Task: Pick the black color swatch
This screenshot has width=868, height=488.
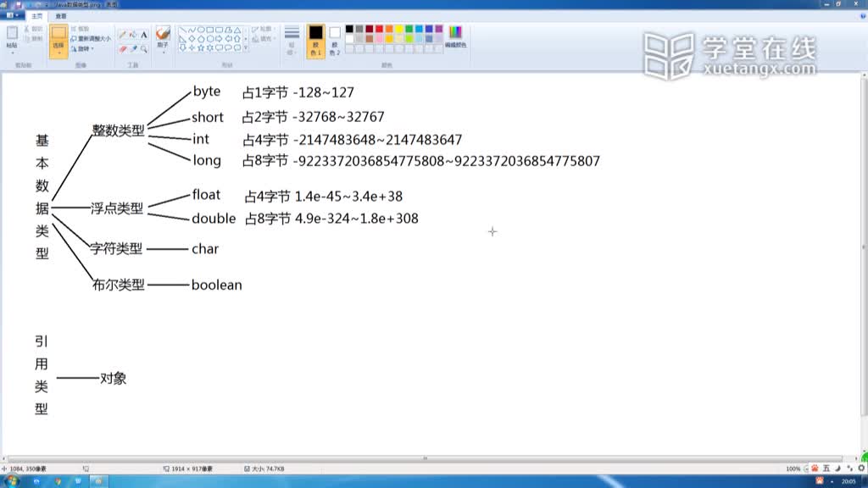Action: (x=349, y=29)
